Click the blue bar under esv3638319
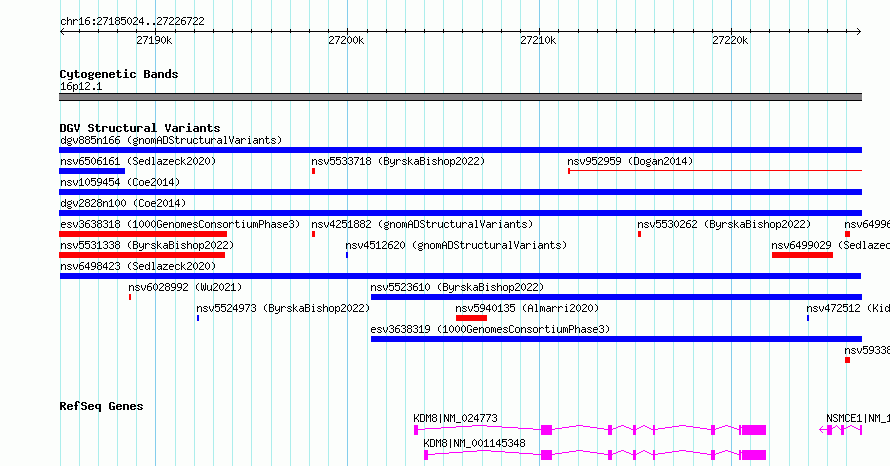The width and height of the screenshot is (890, 466). click(x=616, y=339)
